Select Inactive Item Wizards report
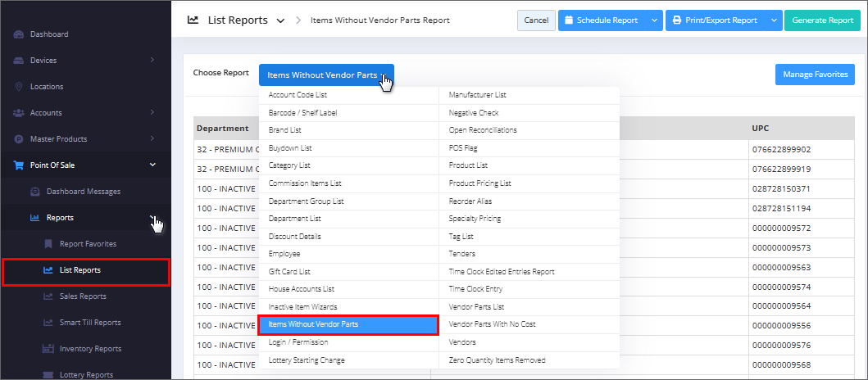The image size is (868, 380). [x=302, y=306]
